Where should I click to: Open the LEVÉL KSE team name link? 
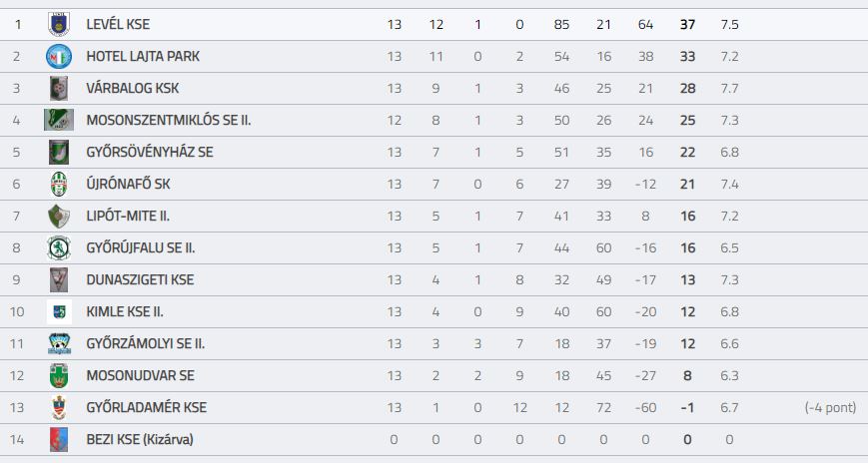pos(118,24)
